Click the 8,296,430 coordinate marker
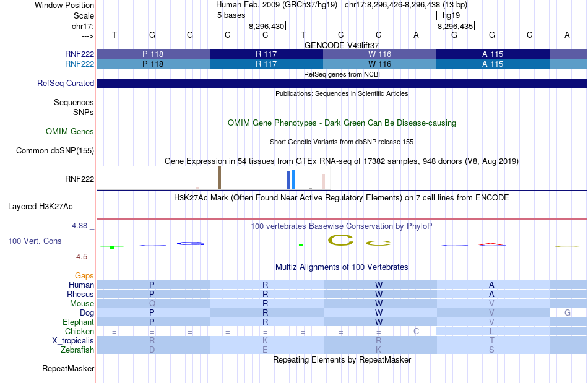This screenshot has width=588, height=383. pos(266,26)
